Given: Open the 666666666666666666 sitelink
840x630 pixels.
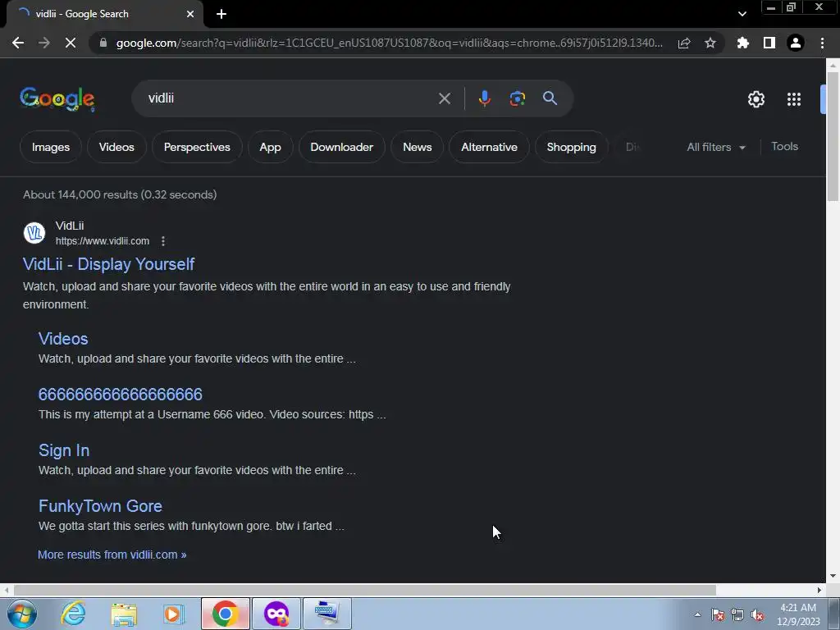Looking at the screenshot, I should coord(121,395).
